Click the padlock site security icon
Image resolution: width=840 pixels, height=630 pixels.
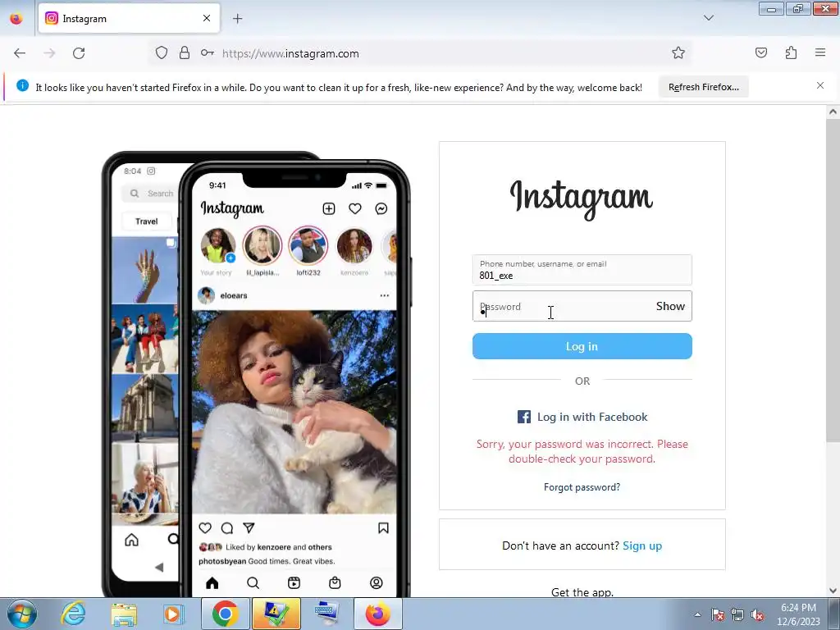(x=185, y=53)
